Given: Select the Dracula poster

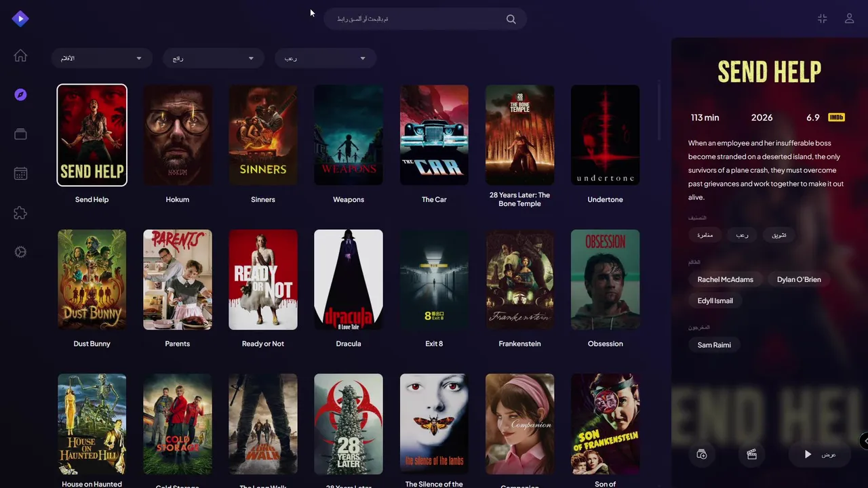Looking at the screenshot, I should click(349, 280).
